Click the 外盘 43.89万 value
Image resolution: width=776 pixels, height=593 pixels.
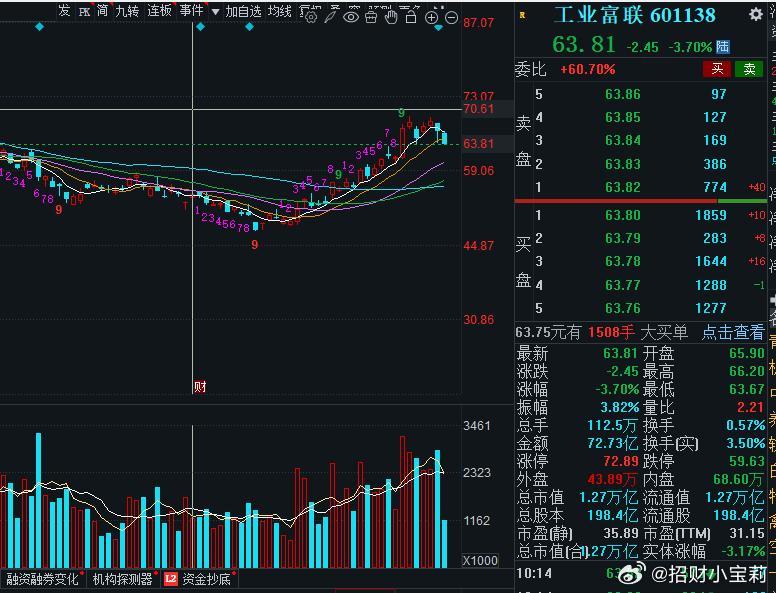pos(612,479)
